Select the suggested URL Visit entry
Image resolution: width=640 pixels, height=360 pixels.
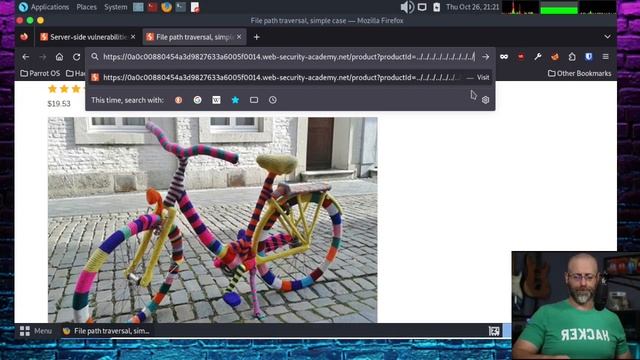(x=290, y=77)
